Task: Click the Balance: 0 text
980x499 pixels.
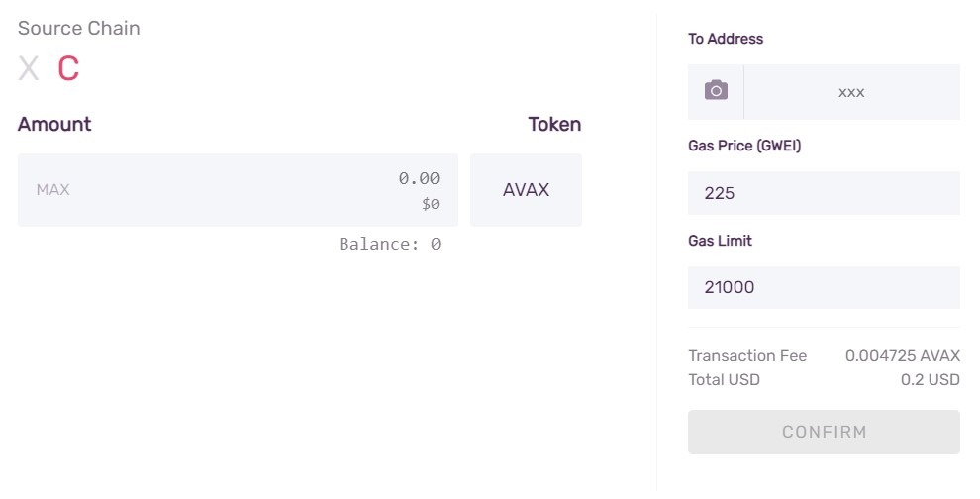Action: coord(389,244)
